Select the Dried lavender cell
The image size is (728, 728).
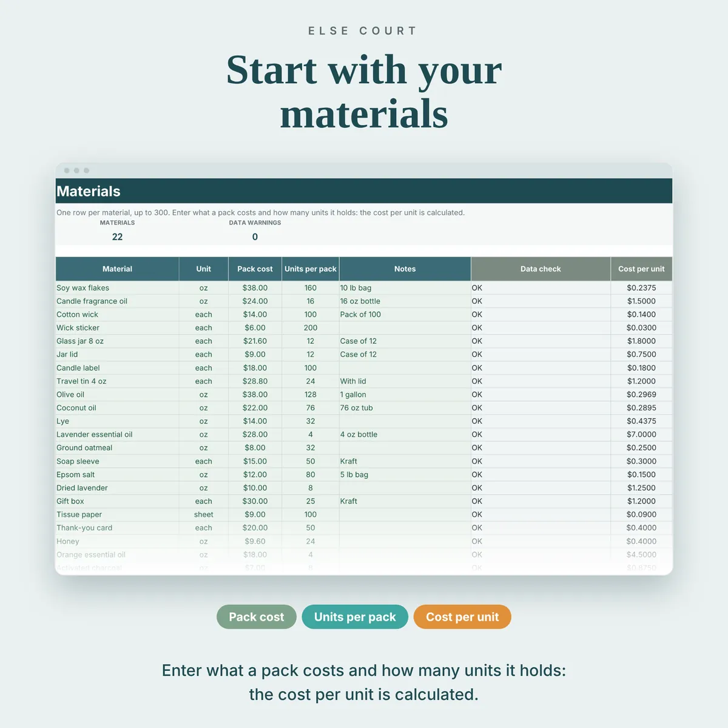tap(117, 488)
